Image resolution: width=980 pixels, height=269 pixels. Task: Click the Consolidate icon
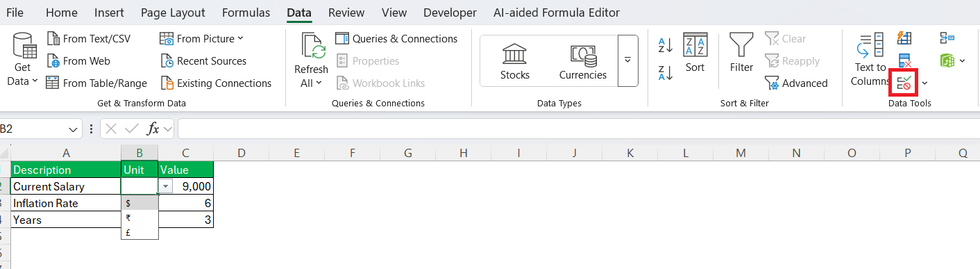947,38
